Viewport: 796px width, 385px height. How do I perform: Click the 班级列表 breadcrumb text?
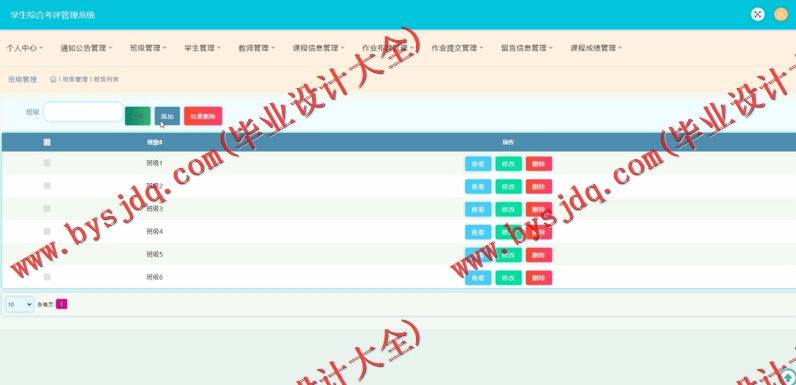click(x=106, y=79)
